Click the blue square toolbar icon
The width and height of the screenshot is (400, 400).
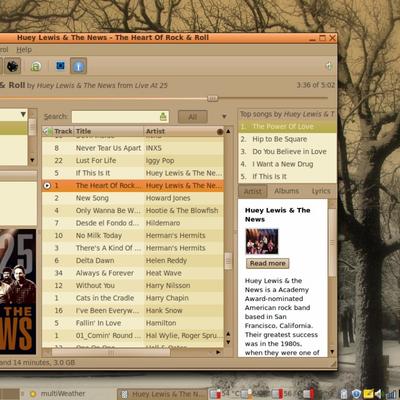pos(60,66)
